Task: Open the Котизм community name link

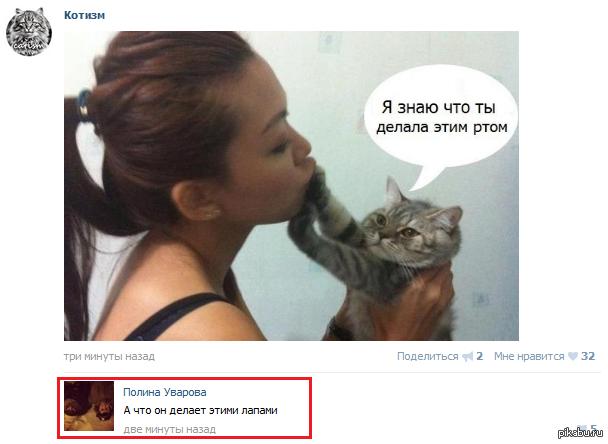Action: (85, 15)
